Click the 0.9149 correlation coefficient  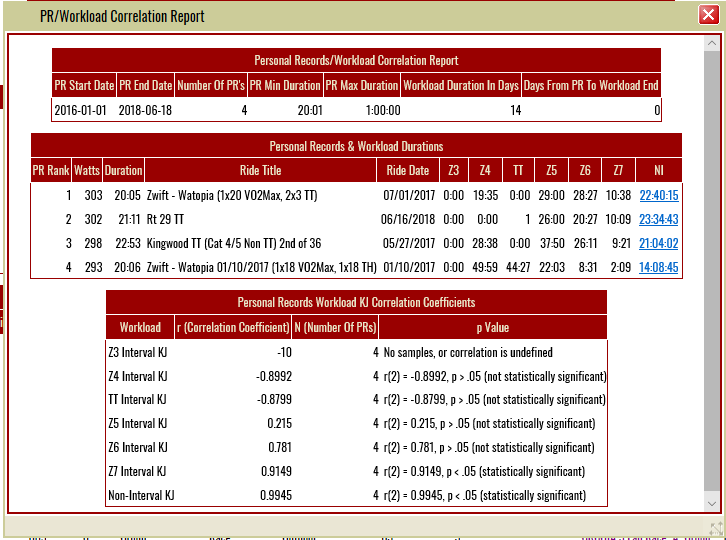276,471
